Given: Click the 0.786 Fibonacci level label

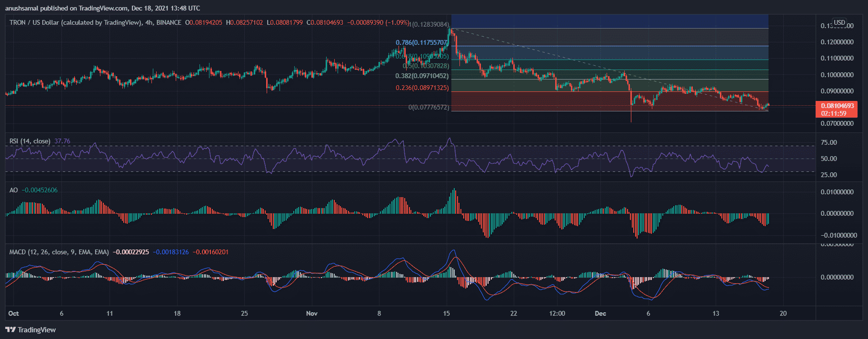Looking at the screenshot, I should (x=421, y=42).
